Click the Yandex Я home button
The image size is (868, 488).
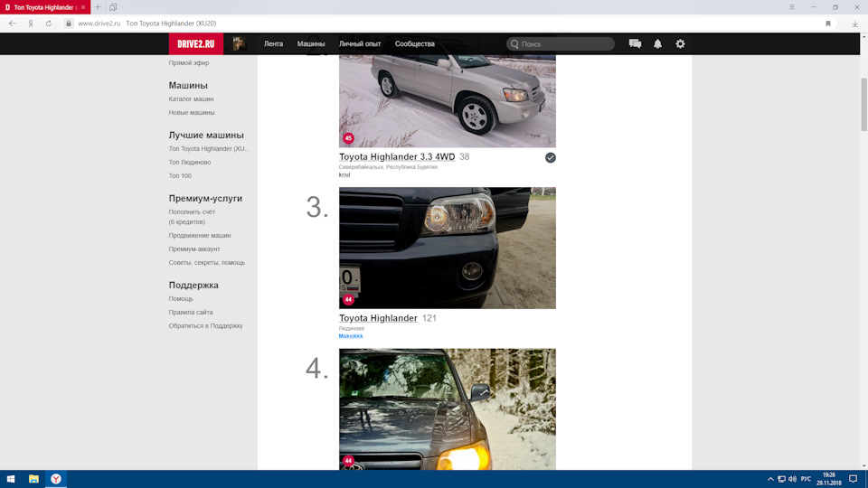pos(31,23)
